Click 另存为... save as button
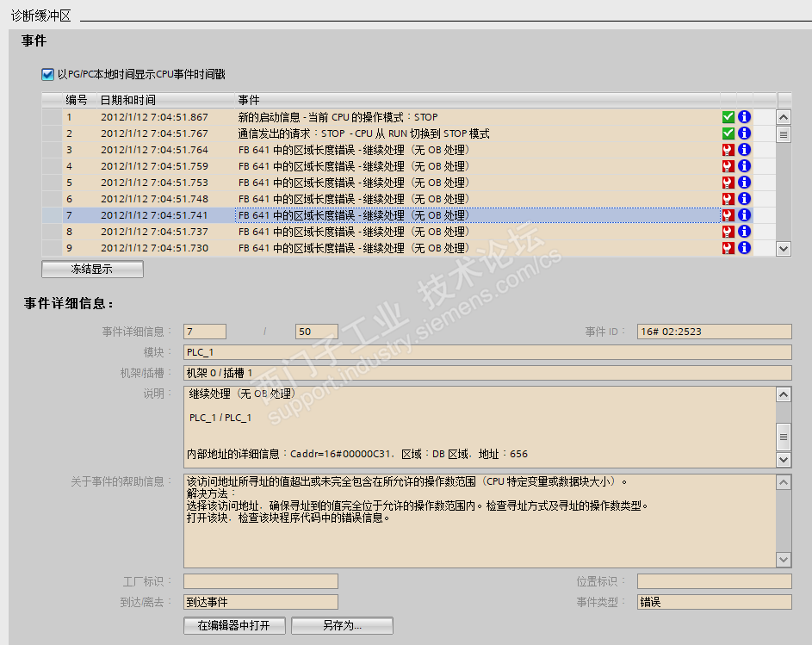Image resolution: width=812 pixels, height=645 pixels. click(342, 625)
